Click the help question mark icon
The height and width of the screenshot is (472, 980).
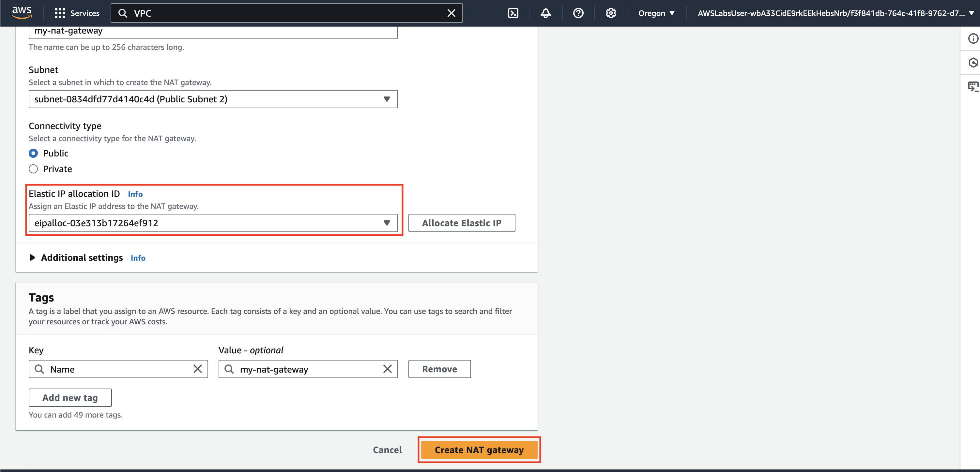(578, 13)
